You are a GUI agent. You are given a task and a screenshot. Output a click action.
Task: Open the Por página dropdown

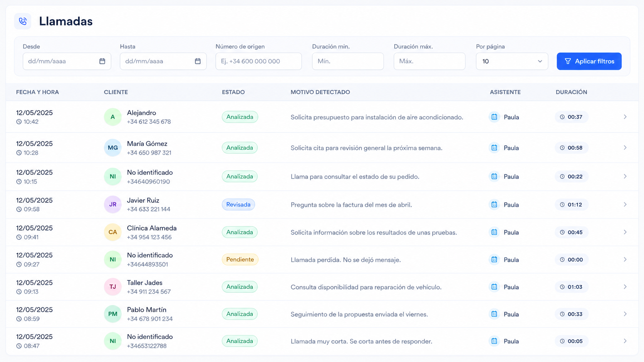[512, 61]
